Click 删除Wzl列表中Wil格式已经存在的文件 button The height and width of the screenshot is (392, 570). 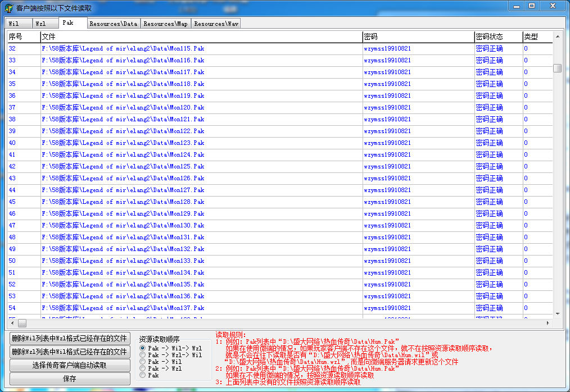[70, 352]
